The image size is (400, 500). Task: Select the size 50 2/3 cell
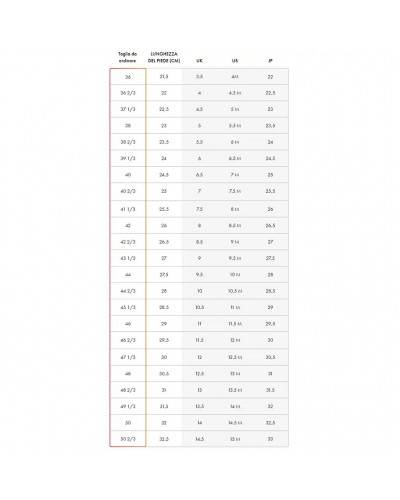pos(128,439)
